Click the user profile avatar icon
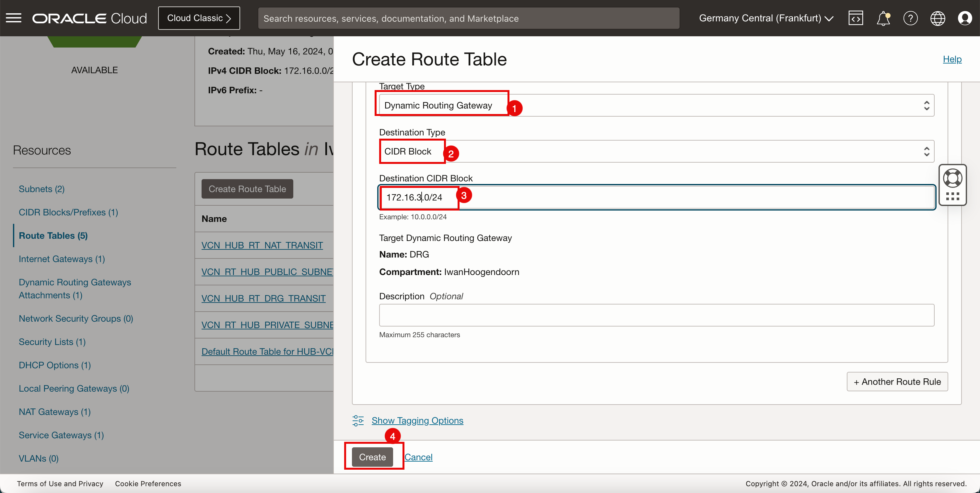Screen dimensions: 980x493 click(965, 17)
